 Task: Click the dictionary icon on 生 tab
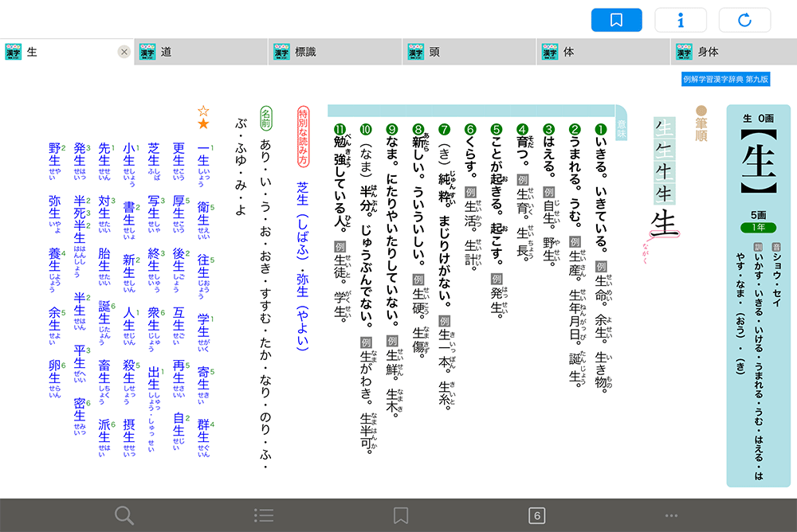click(x=14, y=52)
